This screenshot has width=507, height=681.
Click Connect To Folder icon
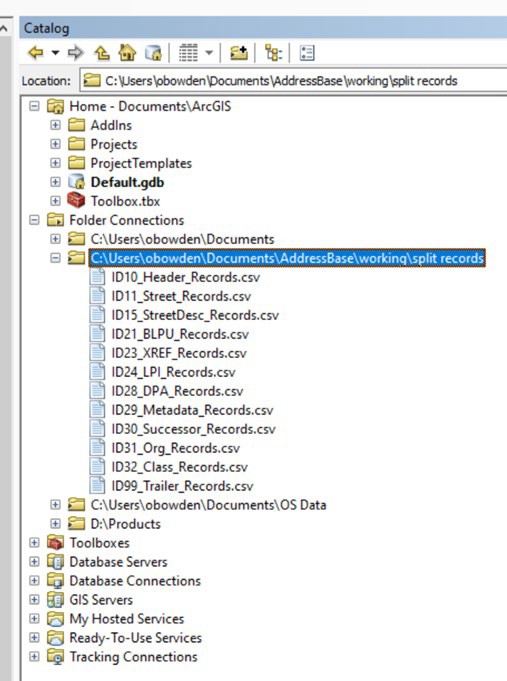coord(239,53)
